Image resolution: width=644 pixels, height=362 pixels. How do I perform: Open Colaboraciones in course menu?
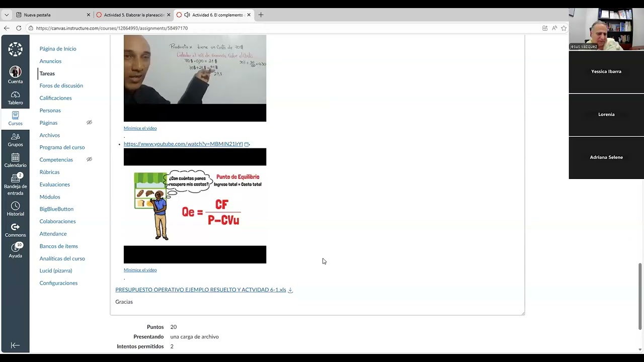click(x=58, y=221)
